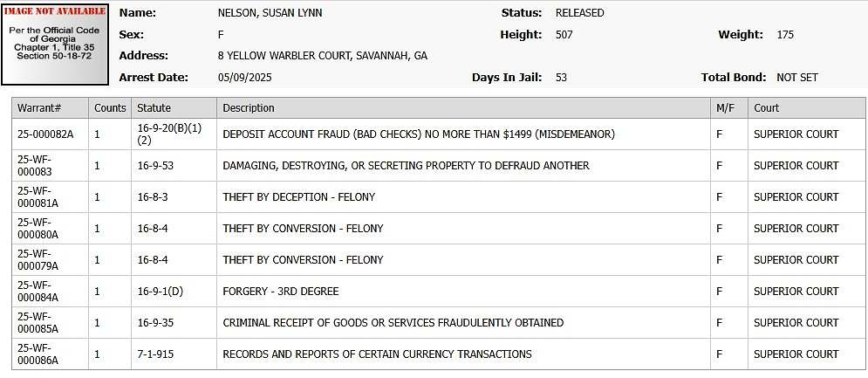Click the Counts column header
Image resolution: width=868 pixels, height=378 pixels.
[110, 108]
